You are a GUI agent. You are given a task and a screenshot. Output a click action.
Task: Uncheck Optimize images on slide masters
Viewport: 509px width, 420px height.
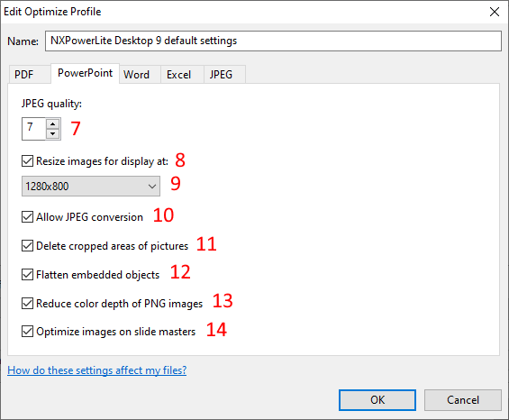(27, 332)
